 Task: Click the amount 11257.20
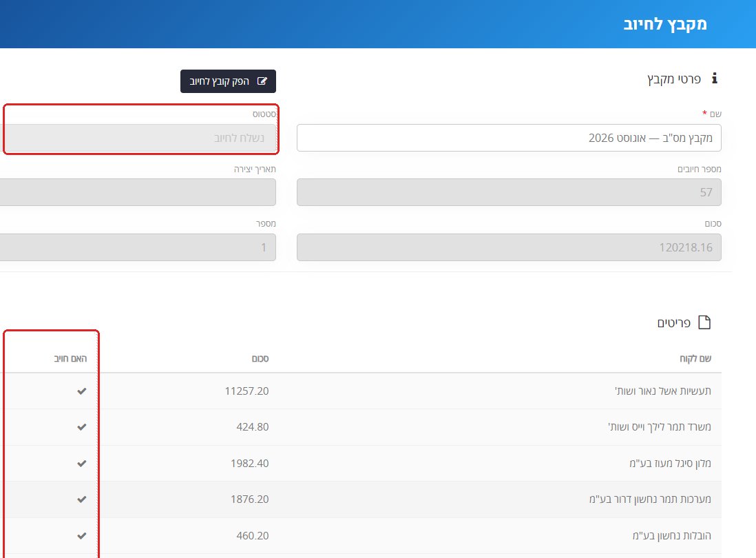[x=246, y=391]
